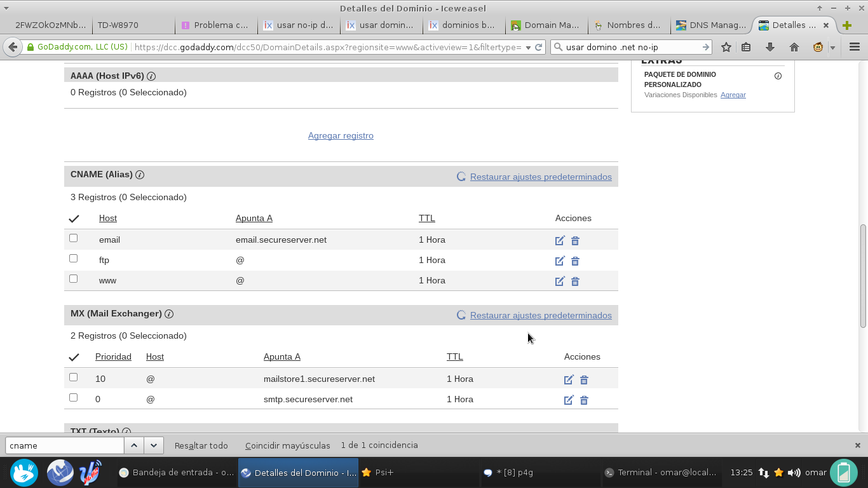868x488 pixels.
Task: Find next match with down arrow
Action: (x=154, y=445)
